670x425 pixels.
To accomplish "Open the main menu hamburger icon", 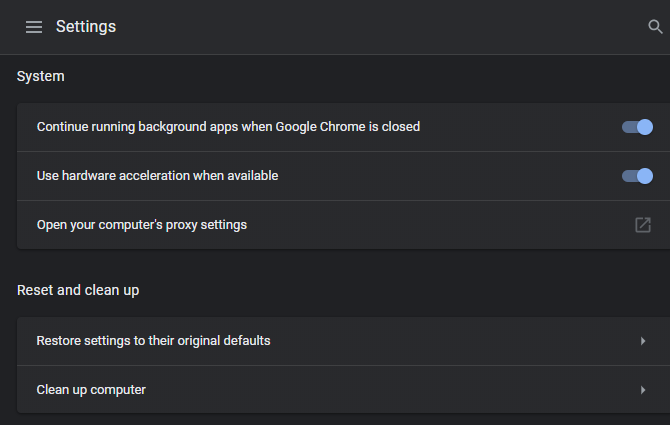I will [34, 27].
